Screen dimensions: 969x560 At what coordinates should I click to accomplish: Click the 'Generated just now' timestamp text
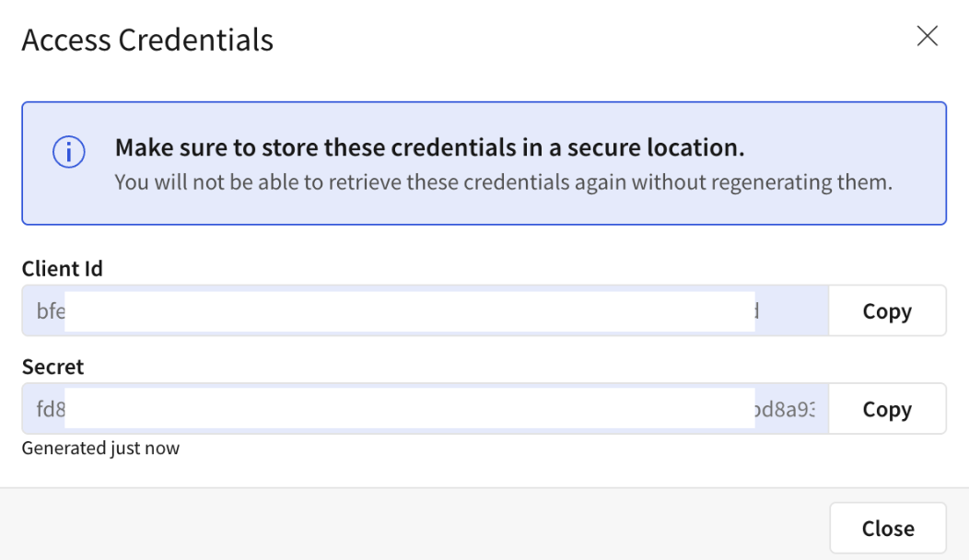click(100, 449)
